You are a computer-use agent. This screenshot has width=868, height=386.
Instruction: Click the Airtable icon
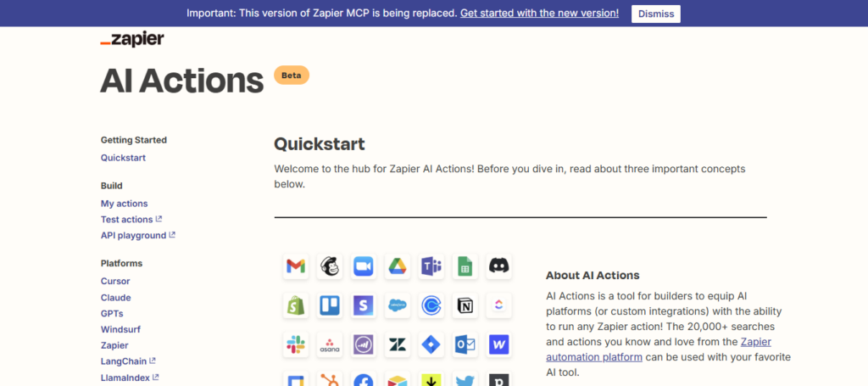[x=397, y=379]
